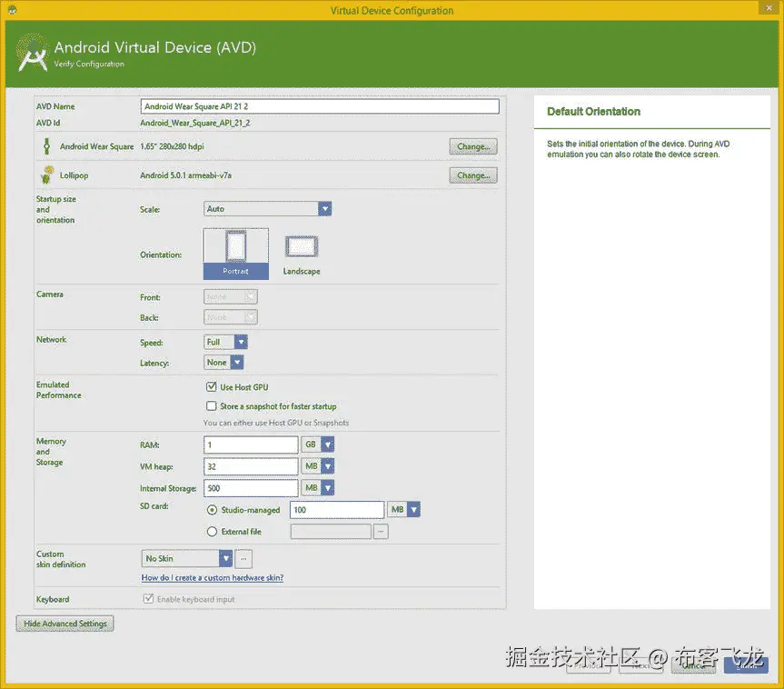Select Studio-managed SD card option
This screenshot has height=689, width=784.
click(212, 510)
